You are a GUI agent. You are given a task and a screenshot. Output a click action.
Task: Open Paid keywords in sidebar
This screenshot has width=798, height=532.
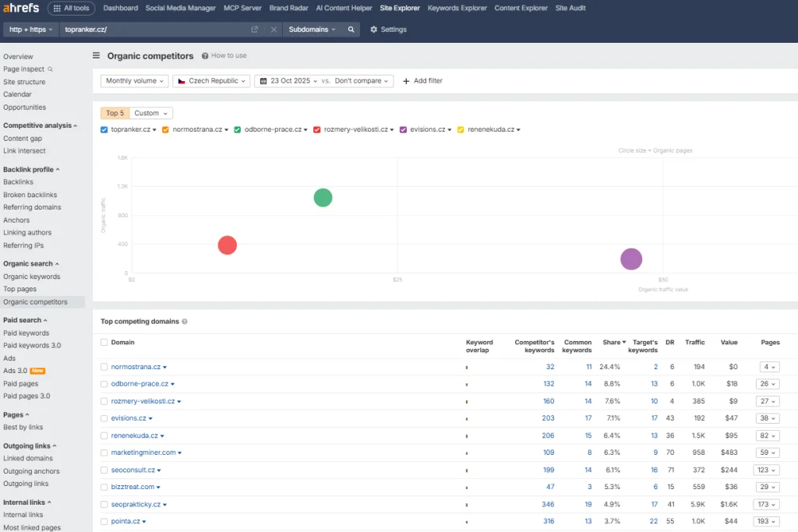(x=26, y=333)
